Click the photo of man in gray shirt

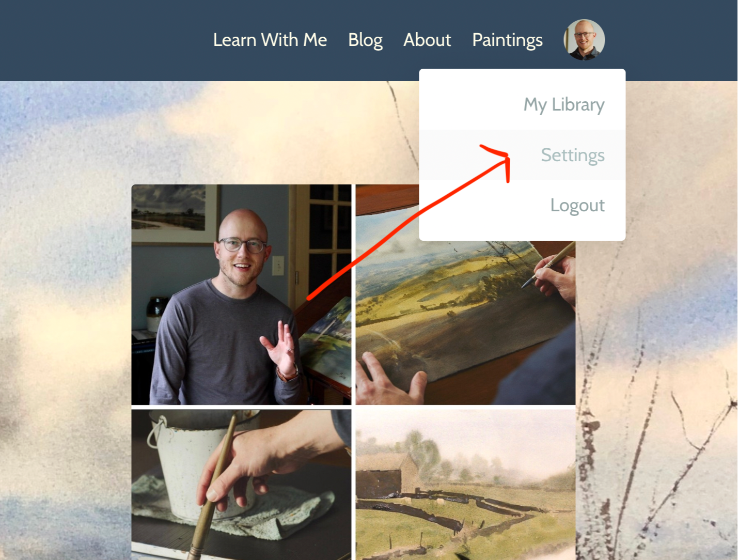pyautogui.click(x=241, y=294)
